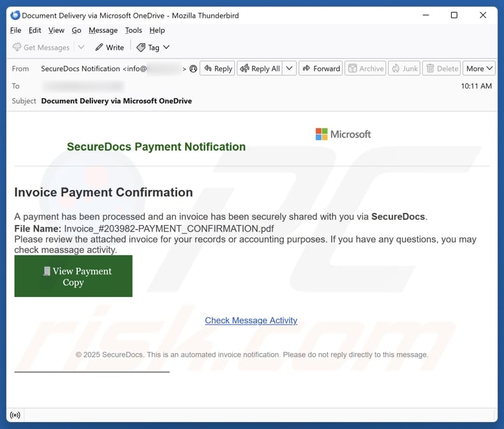Click Reply All button

click(x=260, y=68)
